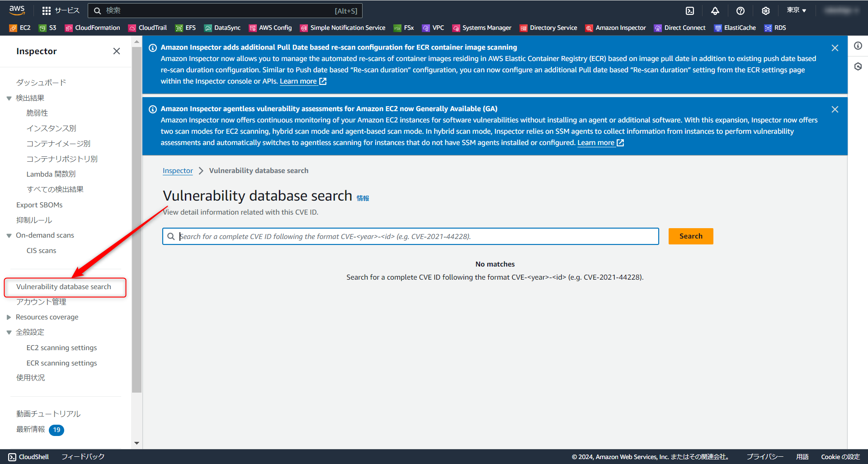Dismiss the Pull Date re-scan announcement banner
868x464 pixels.
pos(835,48)
